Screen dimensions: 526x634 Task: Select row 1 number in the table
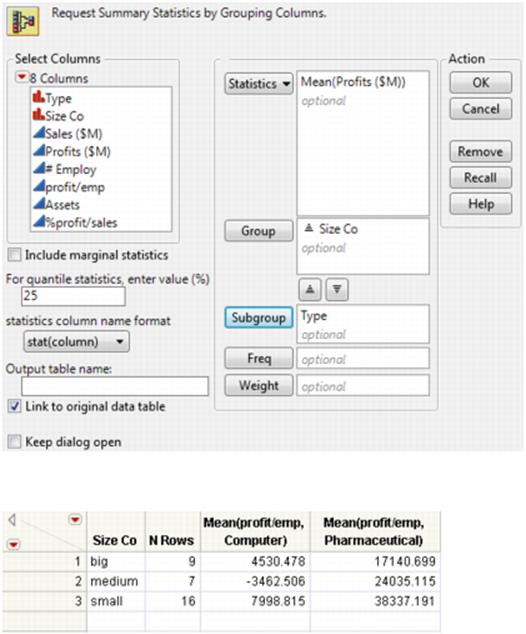(44, 561)
